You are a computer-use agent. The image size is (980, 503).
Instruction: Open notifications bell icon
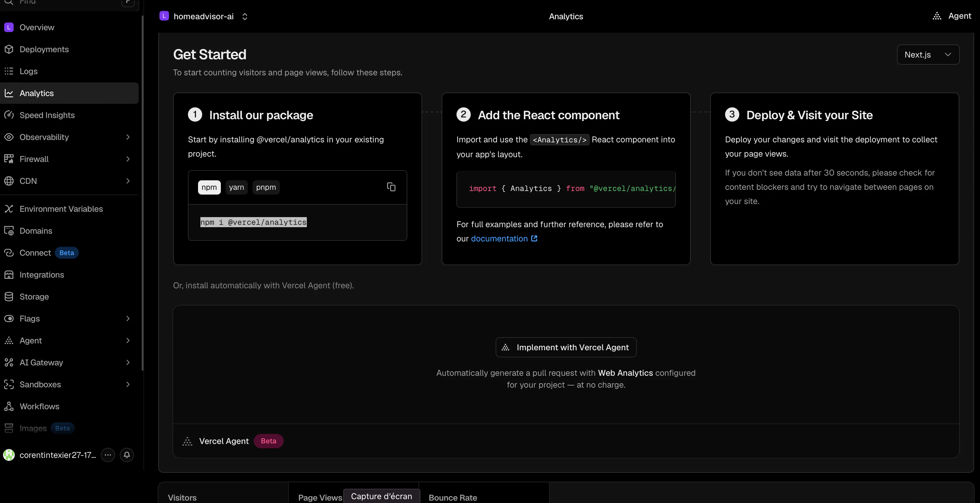click(127, 455)
